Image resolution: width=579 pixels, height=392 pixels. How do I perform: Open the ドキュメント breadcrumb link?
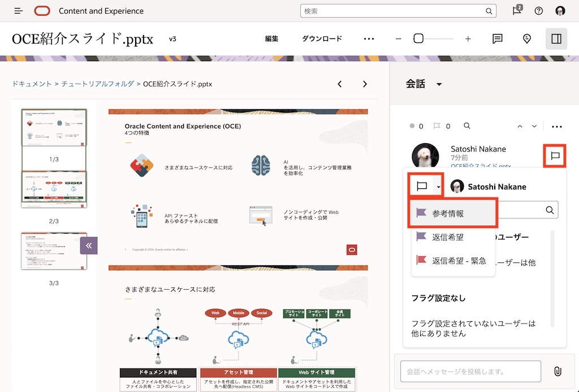pyautogui.click(x=31, y=83)
